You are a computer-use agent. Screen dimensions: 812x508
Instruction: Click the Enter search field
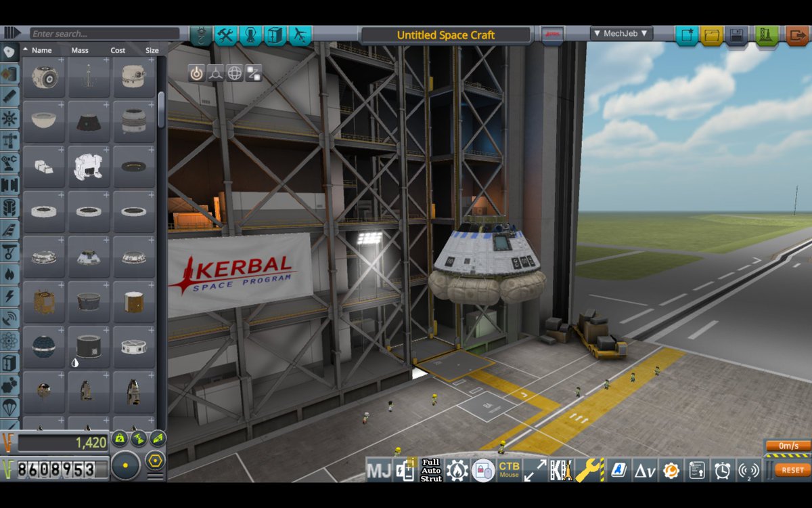click(x=105, y=33)
